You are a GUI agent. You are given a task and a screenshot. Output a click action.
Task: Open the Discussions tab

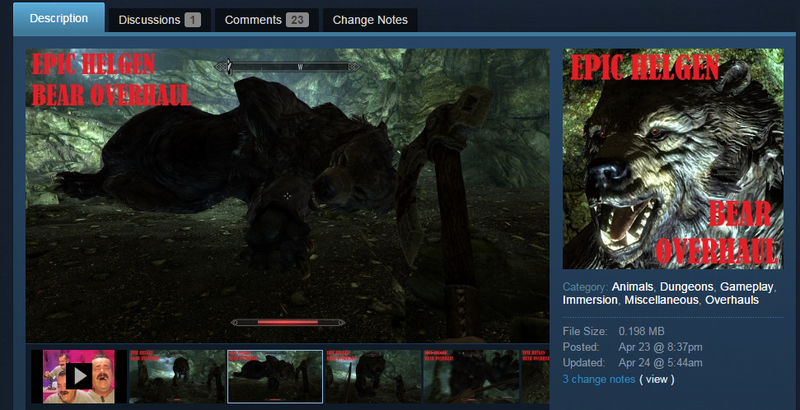(x=159, y=20)
